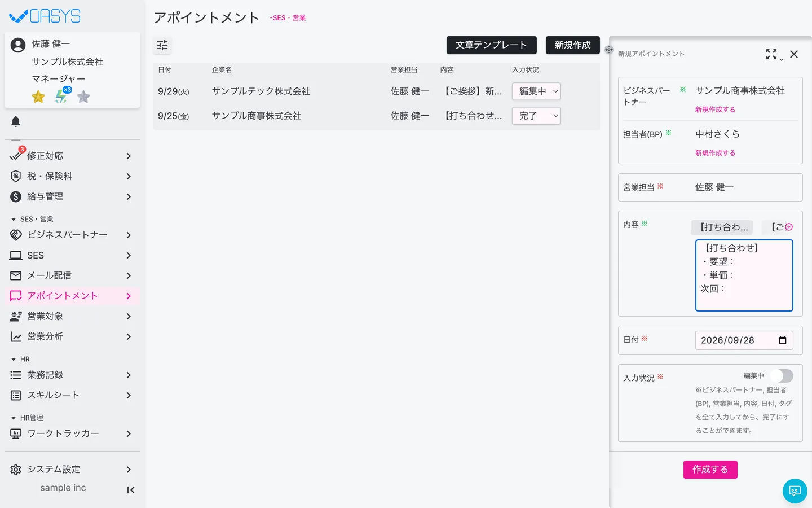
Task: Click the user avatar icon beside 佐藤 健一
Action: [18, 45]
